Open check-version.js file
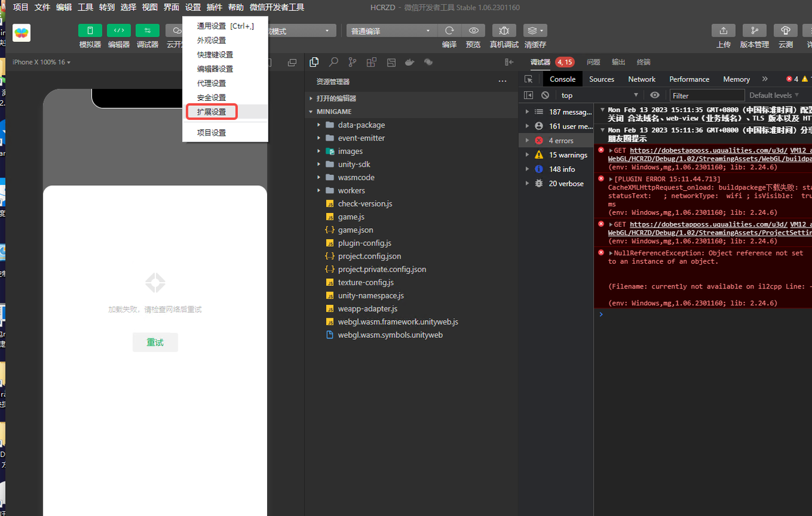The width and height of the screenshot is (812, 516). (x=411, y=203)
